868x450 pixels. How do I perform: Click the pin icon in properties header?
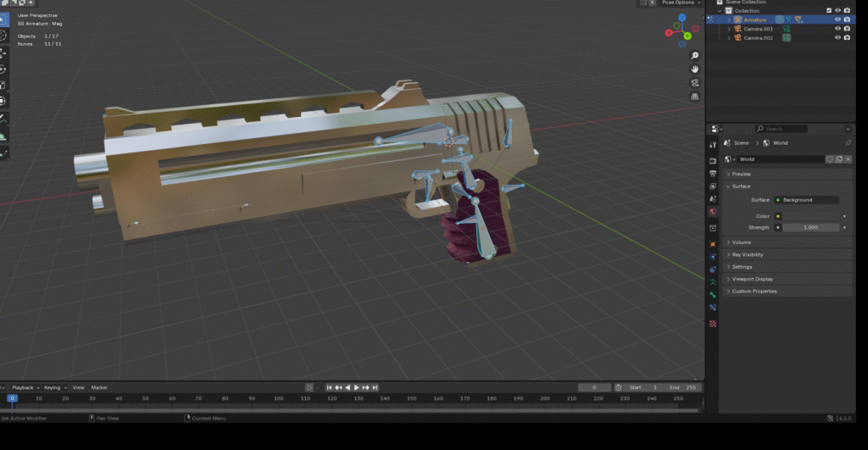pyautogui.click(x=848, y=143)
